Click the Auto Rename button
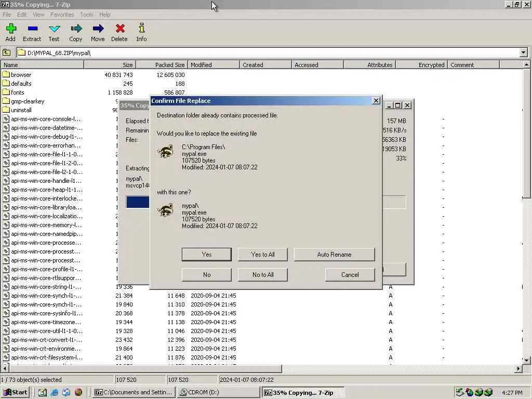 click(x=334, y=255)
